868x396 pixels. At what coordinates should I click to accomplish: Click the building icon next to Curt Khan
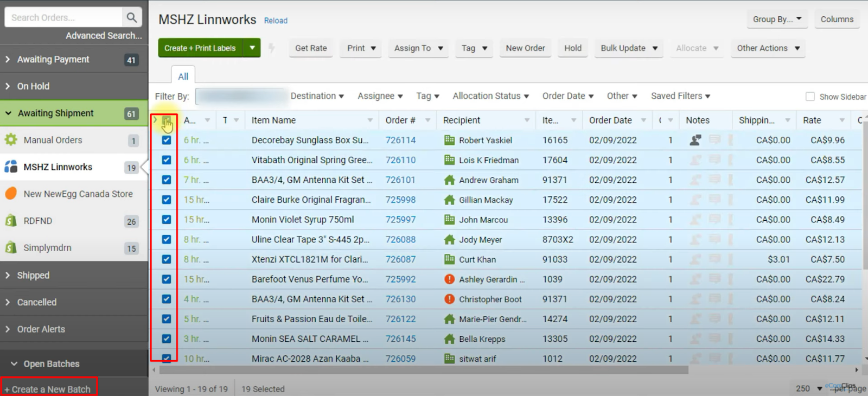tap(449, 259)
